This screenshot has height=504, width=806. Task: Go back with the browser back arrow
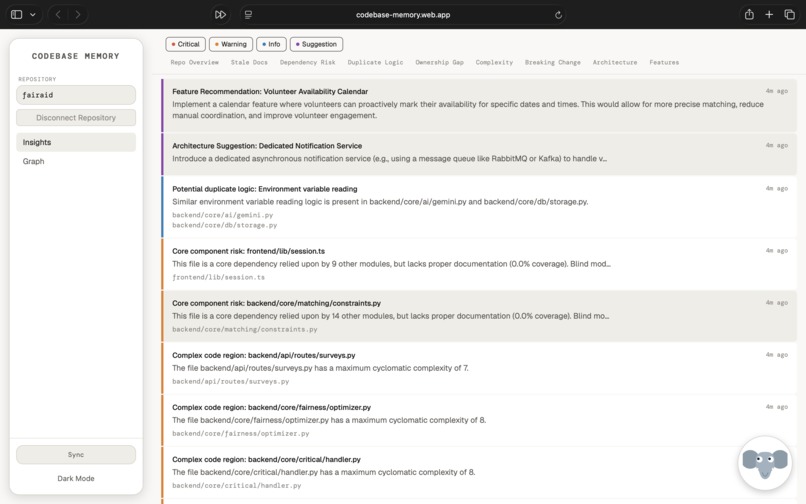[58, 14]
